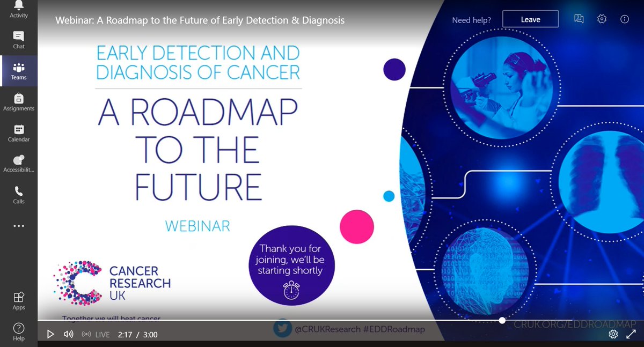The height and width of the screenshot is (347, 644).
Task: Click the playback progress slider handle
Action: coord(502,320)
